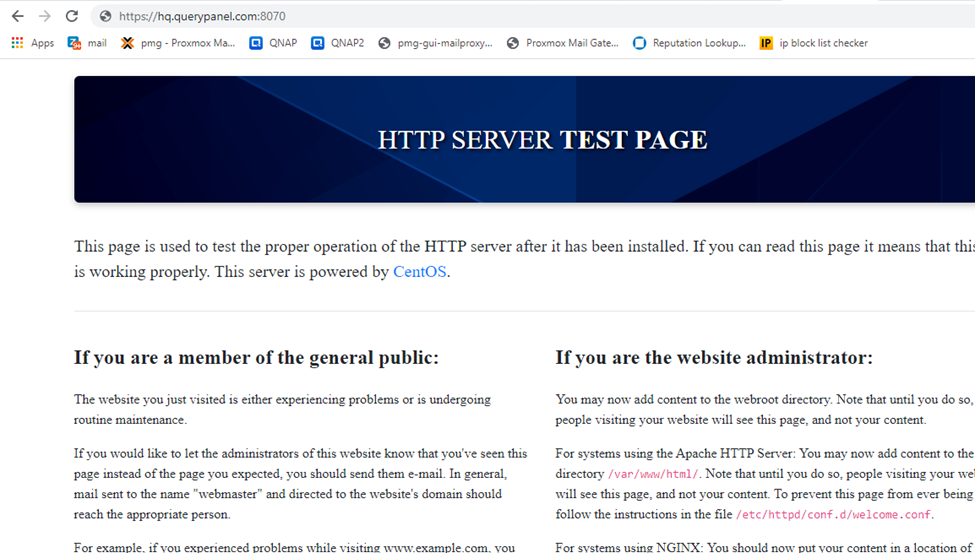Reload the current page
The height and width of the screenshot is (553, 975).
coord(72,16)
